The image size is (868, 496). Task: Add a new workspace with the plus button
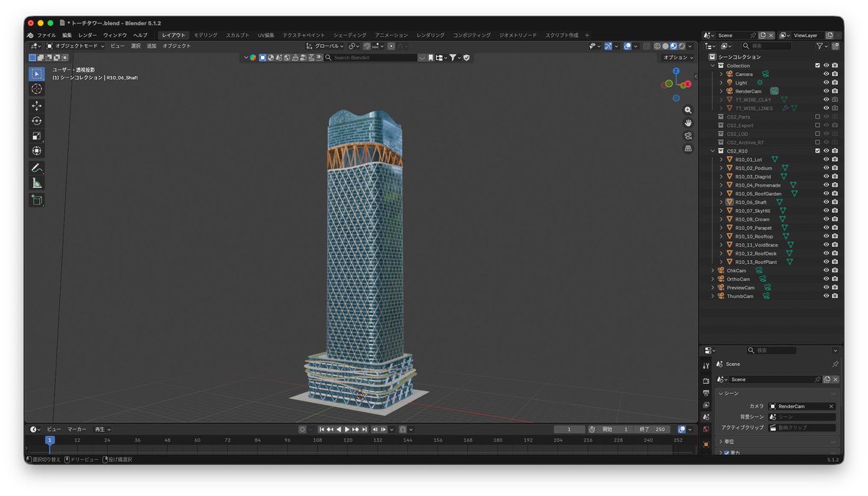587,35
